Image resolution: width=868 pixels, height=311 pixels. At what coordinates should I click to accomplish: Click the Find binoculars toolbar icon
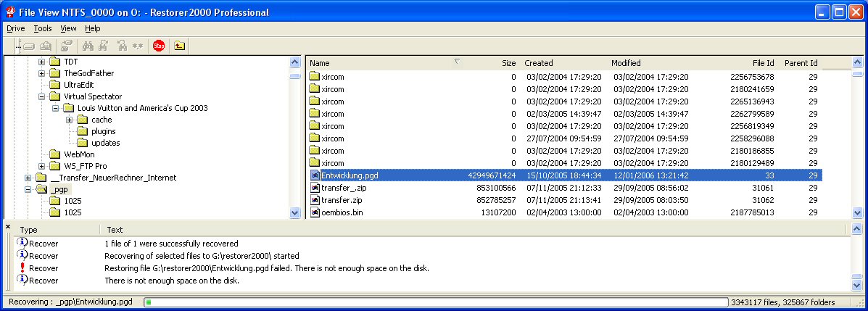pos(88,46)
